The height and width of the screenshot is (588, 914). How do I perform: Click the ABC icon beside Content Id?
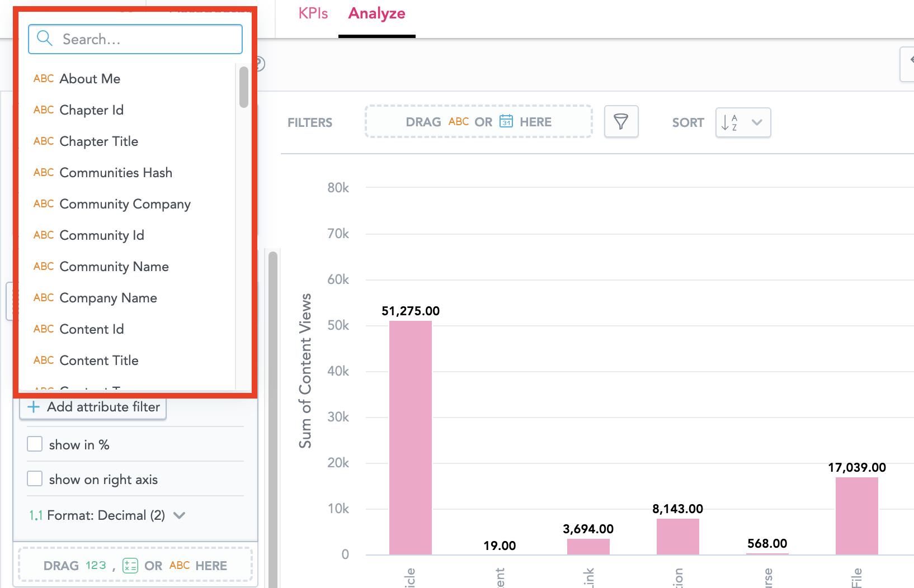tap(44, 329)
